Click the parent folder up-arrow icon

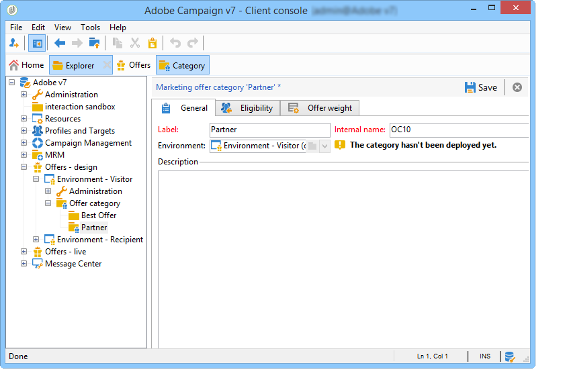[x=94, y=43]
